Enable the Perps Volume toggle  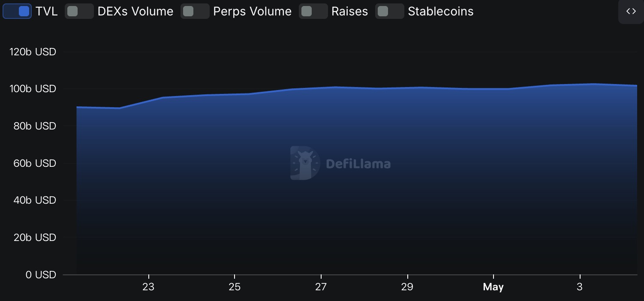click(x=195, y=11)
